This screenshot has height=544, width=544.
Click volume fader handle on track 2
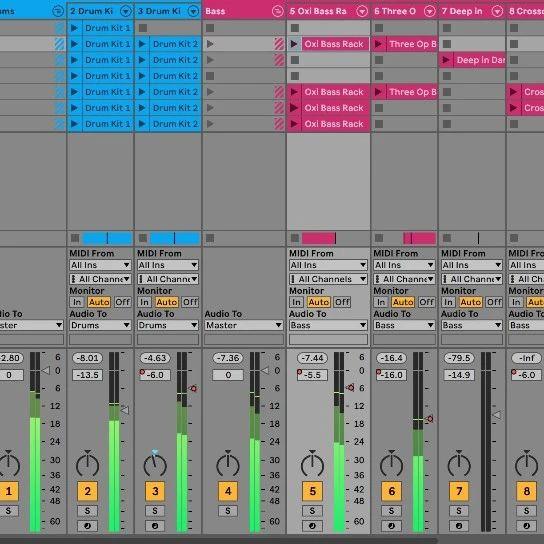pyautogui.click(x=125, y=410)
